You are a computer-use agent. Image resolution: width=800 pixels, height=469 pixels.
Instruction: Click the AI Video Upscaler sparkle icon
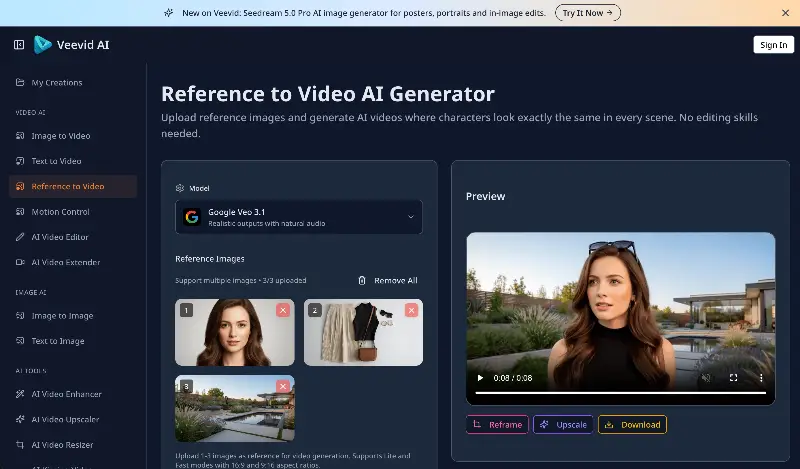[x=20, y=419]
